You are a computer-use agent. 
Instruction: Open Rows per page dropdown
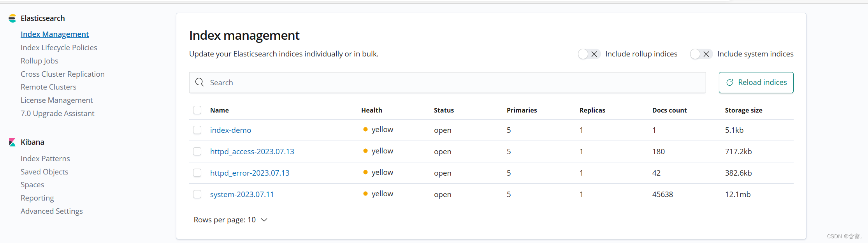click(230, 220)
